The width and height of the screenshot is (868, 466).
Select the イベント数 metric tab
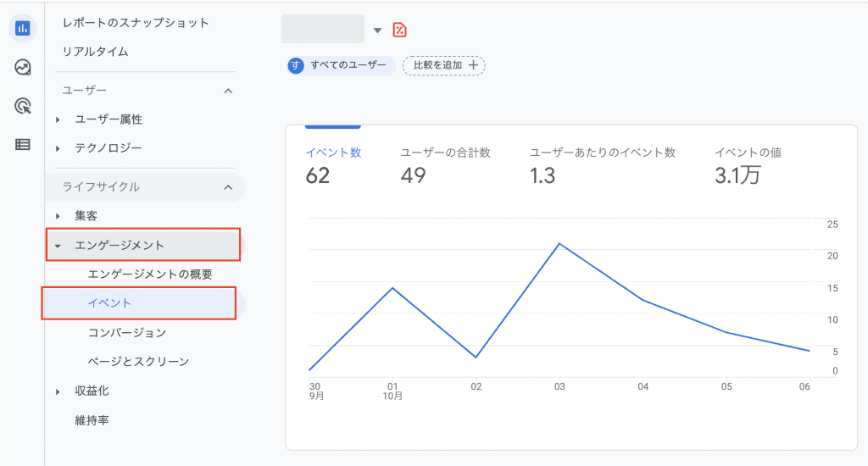click(333, 153)
